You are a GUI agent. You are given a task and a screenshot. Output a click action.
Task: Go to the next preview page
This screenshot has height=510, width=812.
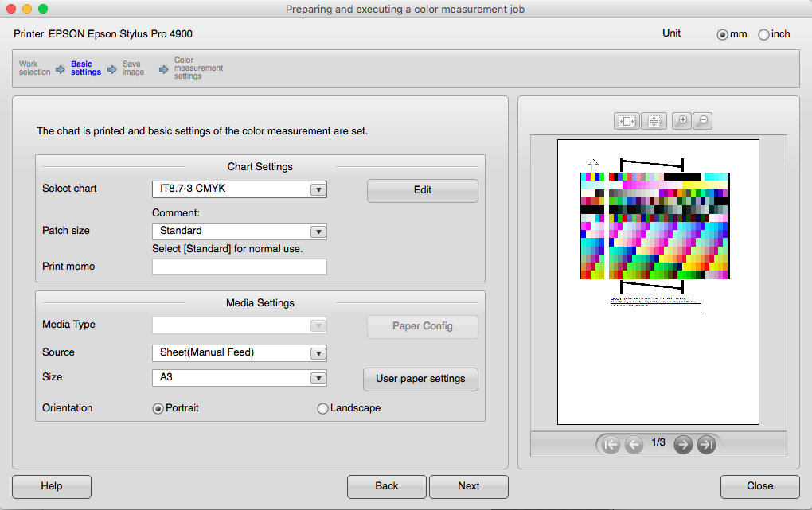[x=683, y=444]
